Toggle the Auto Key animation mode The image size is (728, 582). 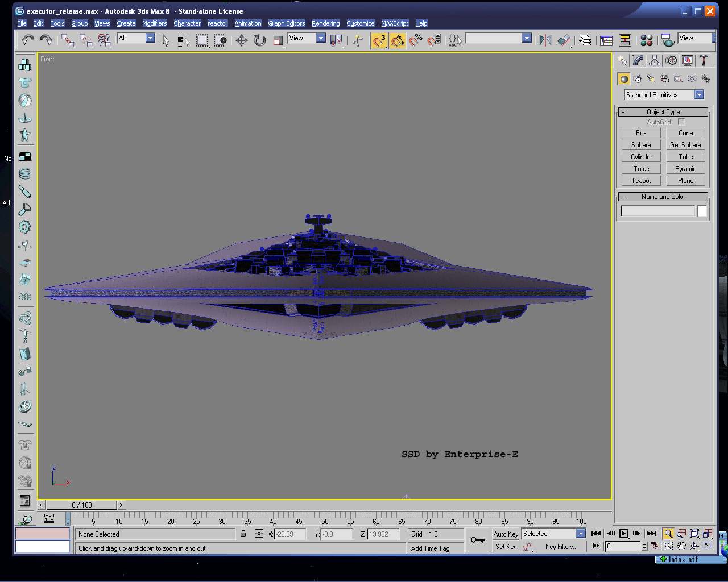506,534
